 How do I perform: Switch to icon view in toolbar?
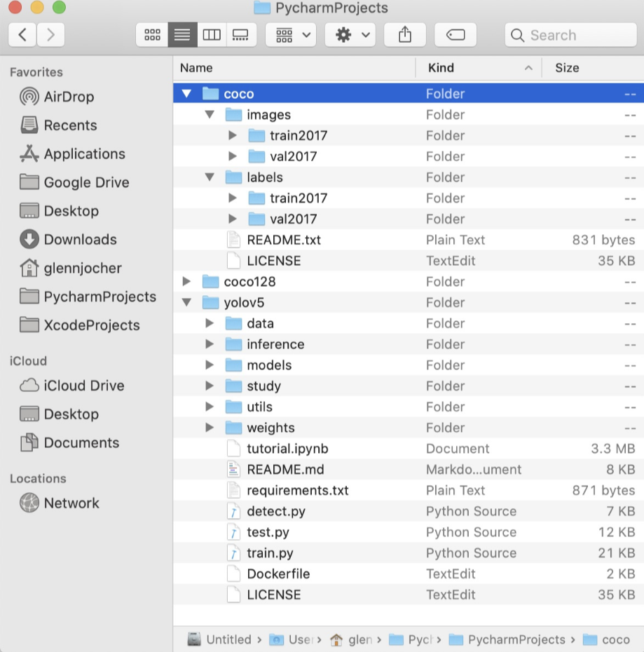tap(152, 34)
